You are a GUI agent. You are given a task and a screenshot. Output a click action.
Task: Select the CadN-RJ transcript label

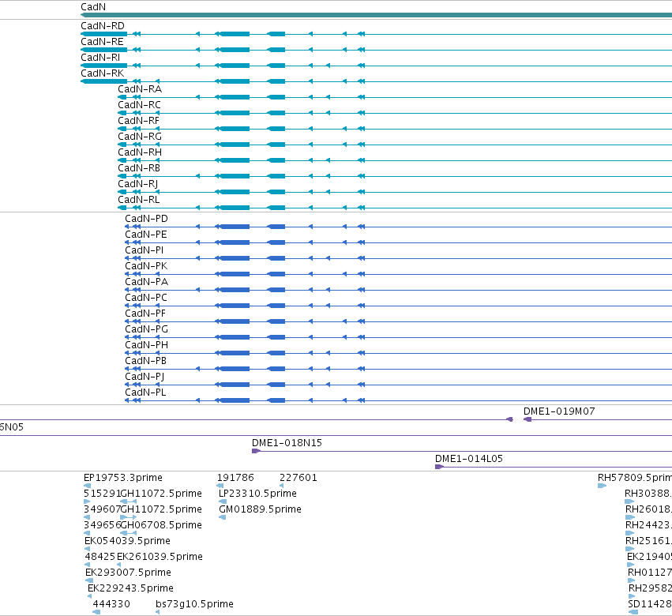click(x=138, y=184)
